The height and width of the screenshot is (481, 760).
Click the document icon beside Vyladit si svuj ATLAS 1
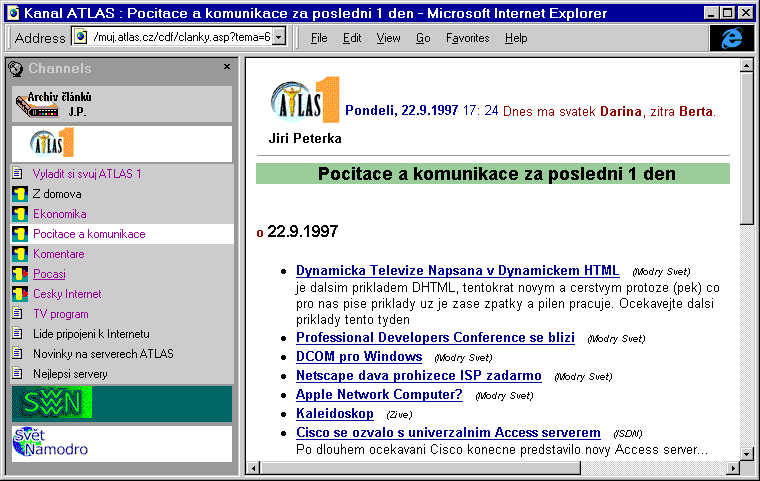pos(18,174)
